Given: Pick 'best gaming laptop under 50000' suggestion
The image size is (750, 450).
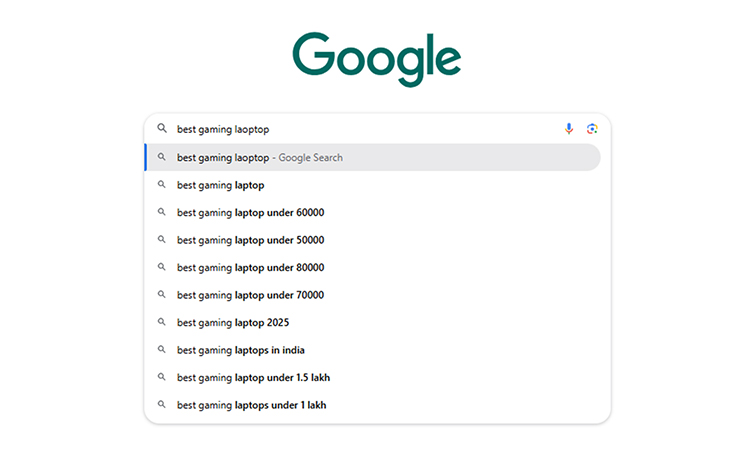Looking at the screenshot, I should pyautogui.click(x=250, y=240).
